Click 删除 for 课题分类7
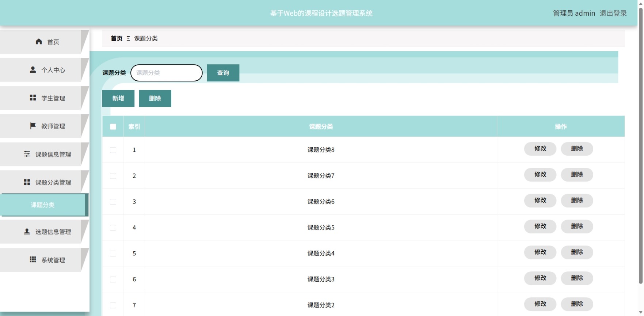 577,175
